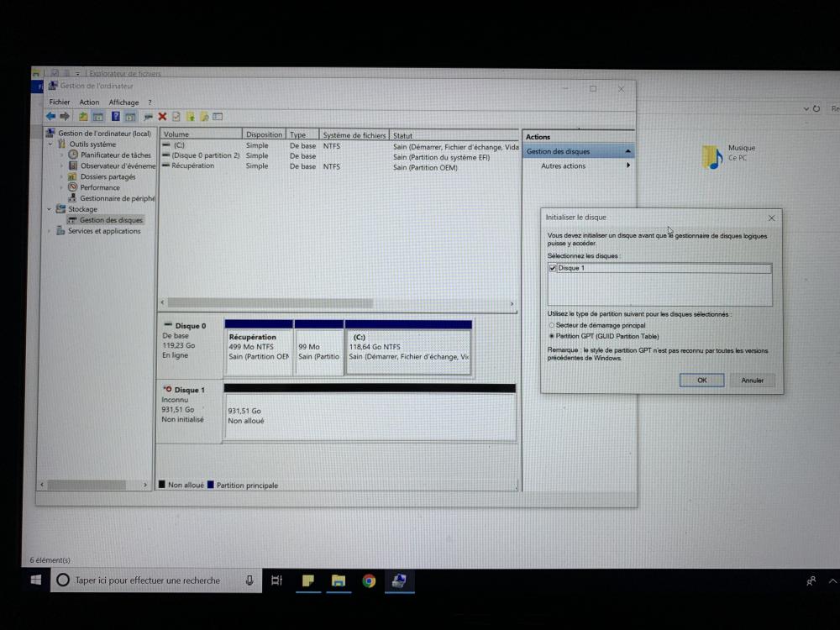Select Dossiers partagés node
Screen dimensions: 840x630
click(108, 176)
